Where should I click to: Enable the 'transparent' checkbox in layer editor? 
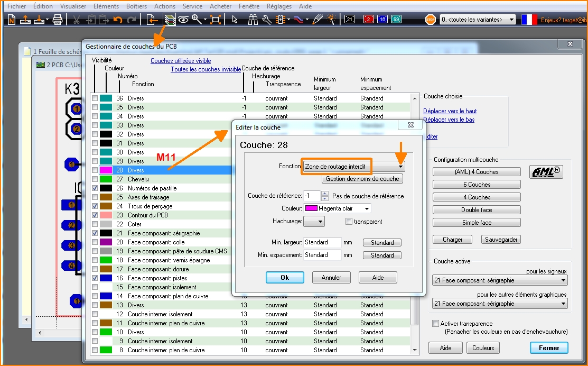point(349,222)
